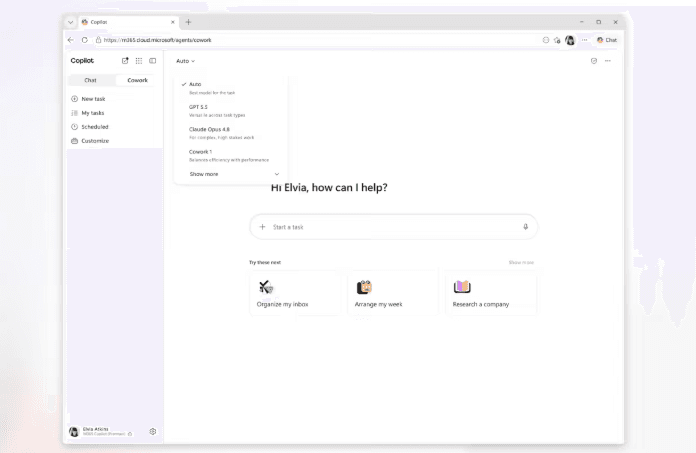Click the favorites star icon in browser toolbar
The height and width of the screenshot is (453, 696).
(557, 40)
